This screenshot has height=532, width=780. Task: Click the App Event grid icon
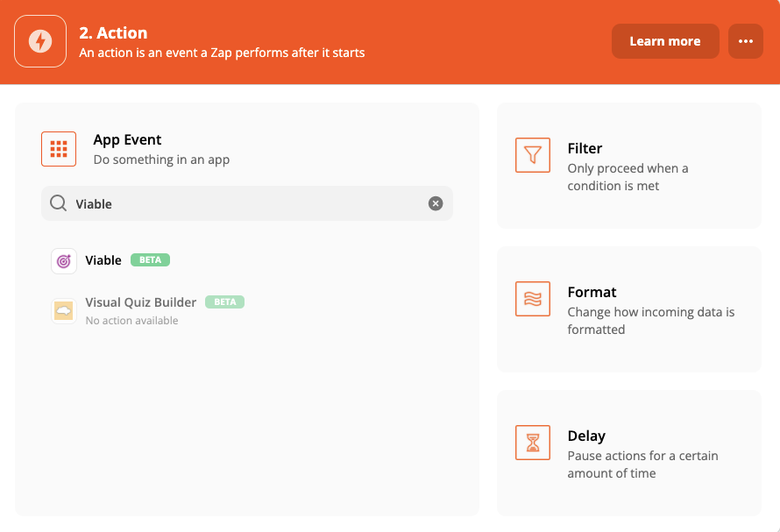click(x=59, y=149)
